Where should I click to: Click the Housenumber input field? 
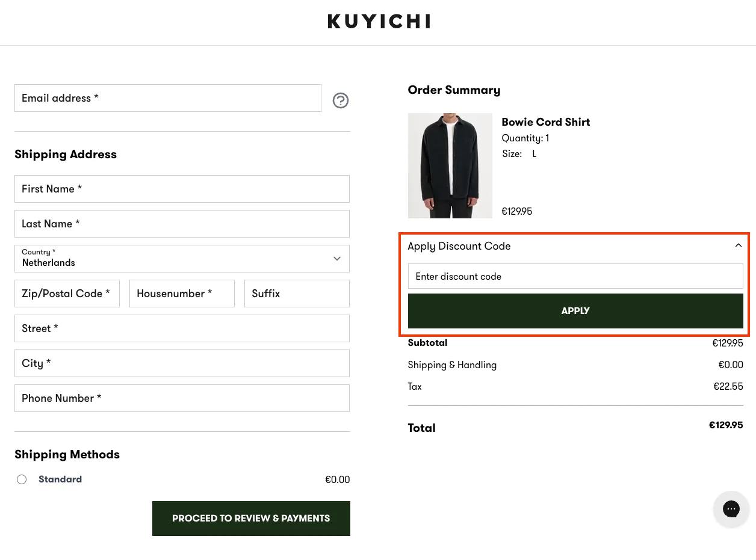[182, 294]
